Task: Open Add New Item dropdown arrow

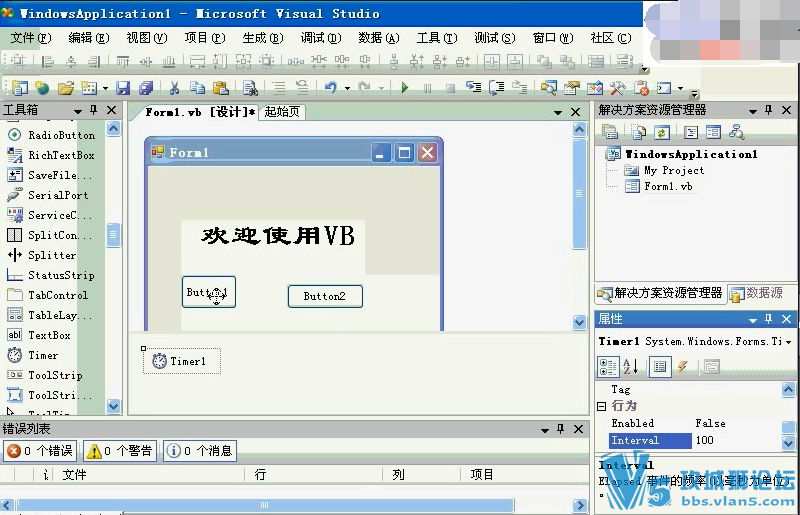Action: click(105, 88)
